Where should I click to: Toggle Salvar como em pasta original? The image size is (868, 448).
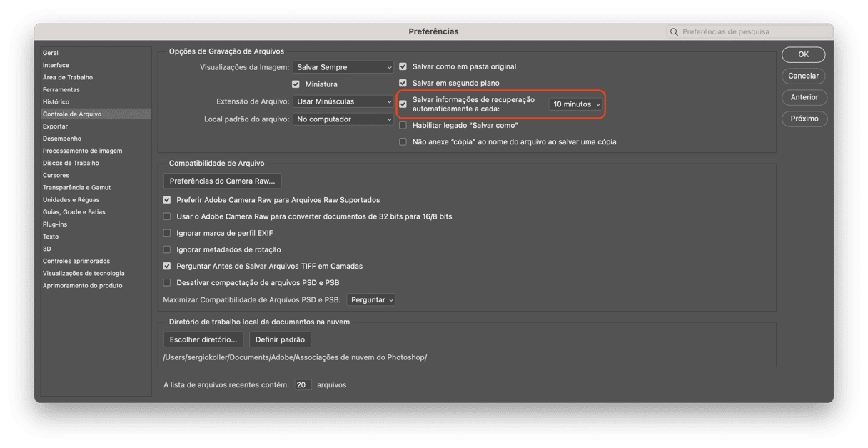pos(403,66)
